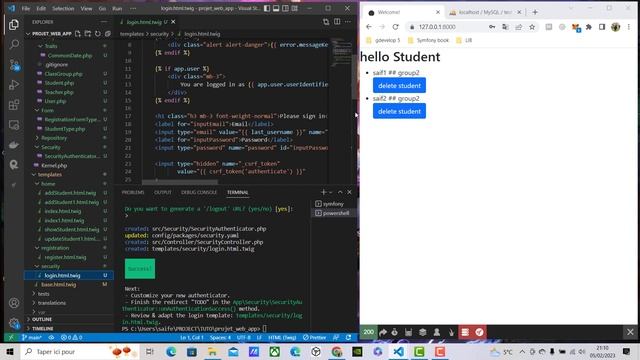
Task: Click Symfony toolbar 200 status code
Action: click(x=368, y=332)
